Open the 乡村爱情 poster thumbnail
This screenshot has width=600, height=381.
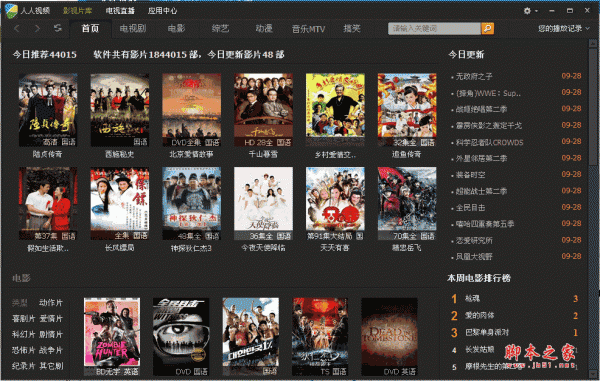point(335,110)
